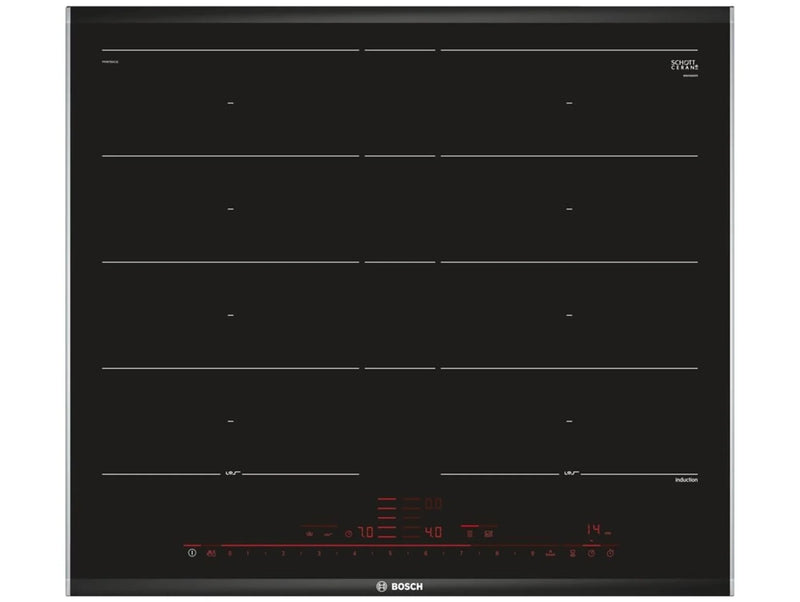
Task: Set power level 0 on the scale
Action: [x=229, y=553]
